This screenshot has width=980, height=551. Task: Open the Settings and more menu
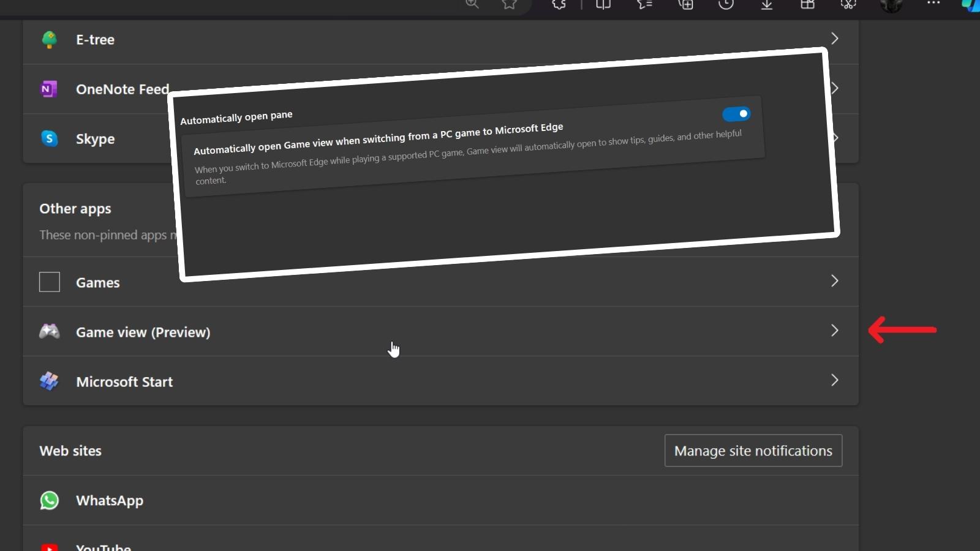click(x=933, y=4)
